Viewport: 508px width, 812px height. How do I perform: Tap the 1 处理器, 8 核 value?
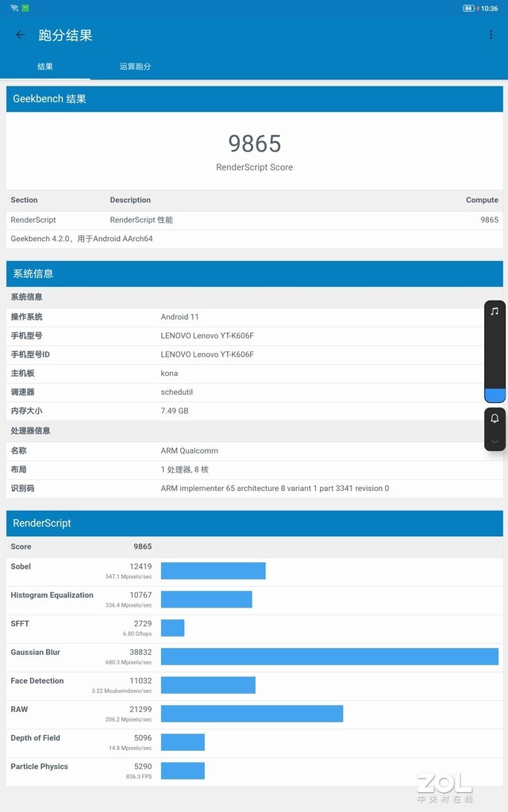click(x=184, y=469)
